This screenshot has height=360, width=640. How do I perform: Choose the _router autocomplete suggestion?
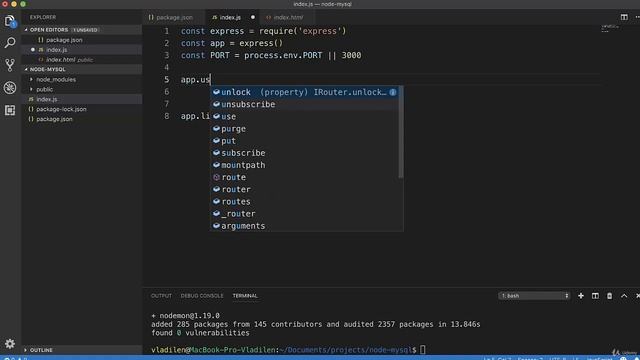[304, 214]
